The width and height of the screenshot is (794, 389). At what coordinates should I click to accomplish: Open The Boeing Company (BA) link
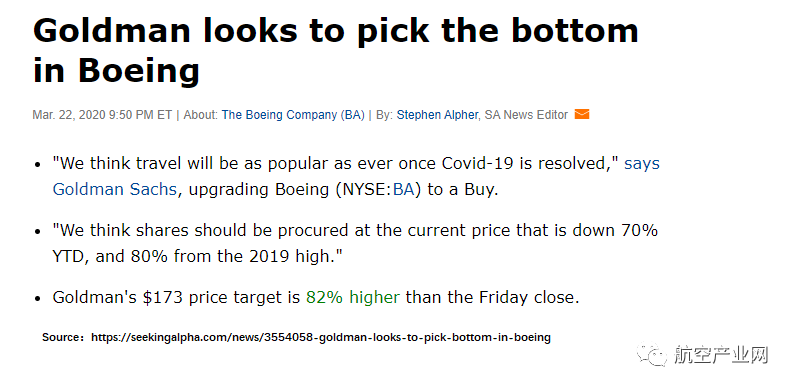[x=293, y=115]
